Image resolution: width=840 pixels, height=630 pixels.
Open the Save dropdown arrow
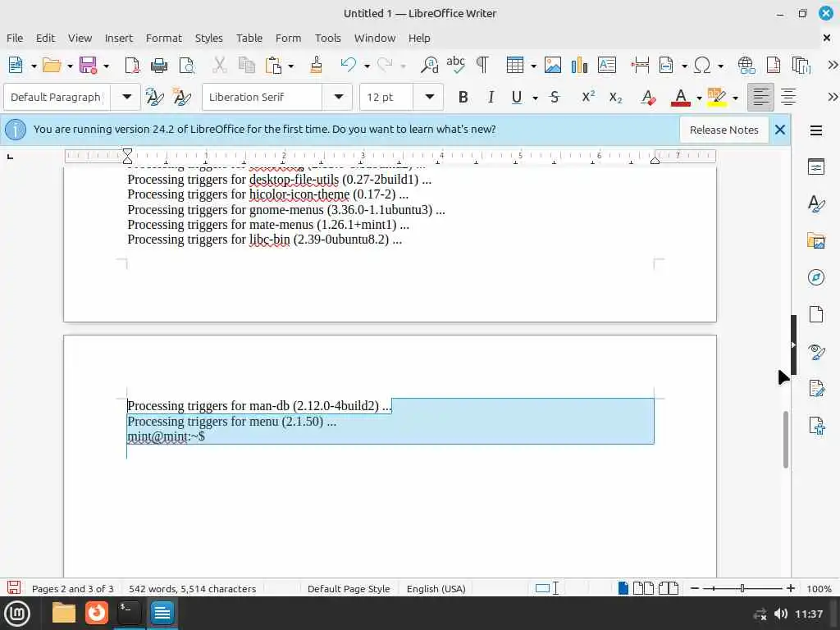tap(106, 66)
